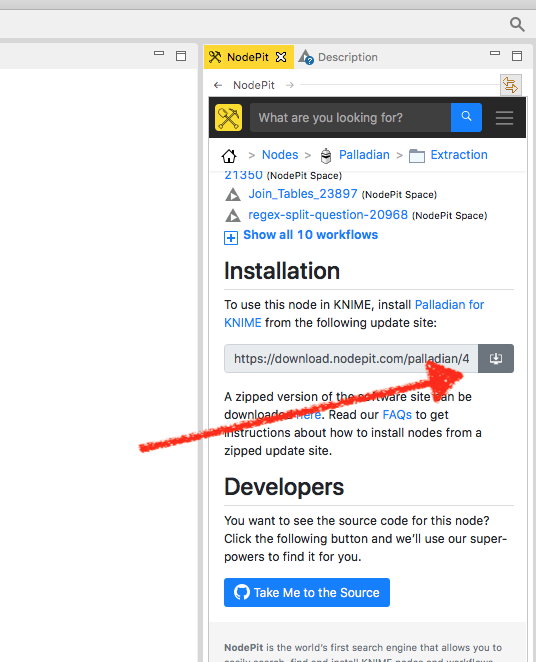Image resolution: width=536 pixels, height=662 pixels.
Task: Submit search with the blue magnifier button
Action: (x=466, y=117)
